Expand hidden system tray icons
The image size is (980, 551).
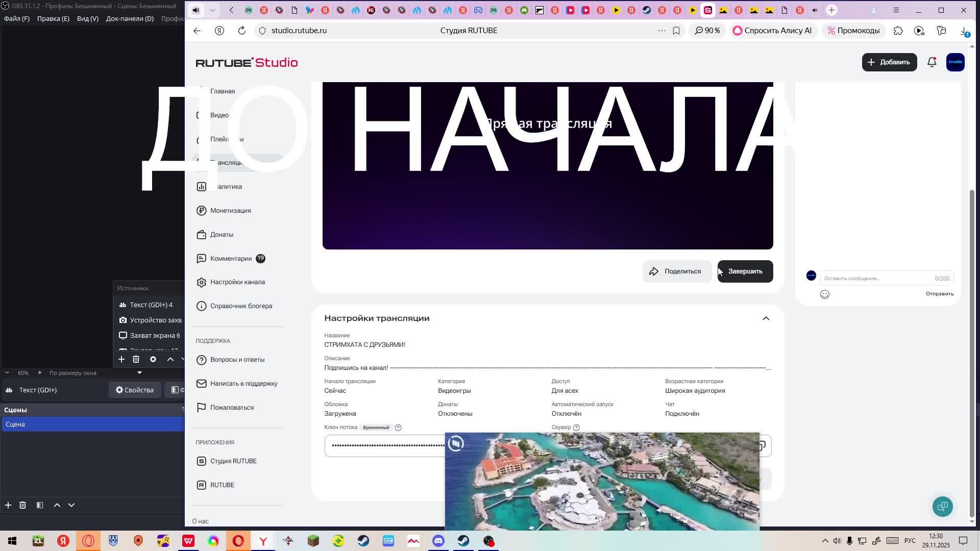pyautogui.click(x=825, y=541)
